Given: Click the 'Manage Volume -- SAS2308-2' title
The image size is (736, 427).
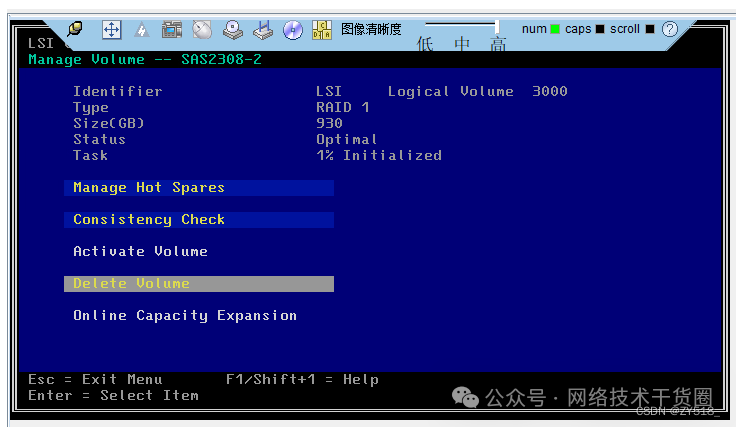Looking at the screenshot, I should (x=145, y=60).
